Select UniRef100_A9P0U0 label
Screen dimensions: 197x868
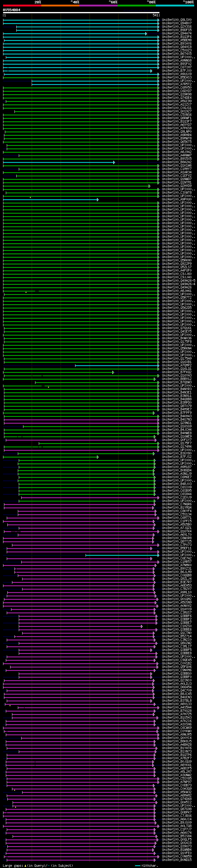coord(176,200)
